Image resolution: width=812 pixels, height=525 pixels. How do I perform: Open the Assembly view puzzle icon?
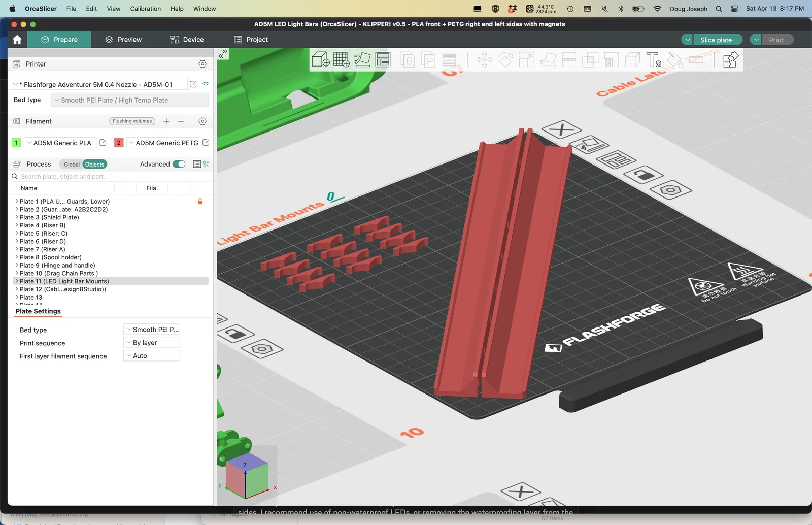pyautogui.click(x=730, y=60)
